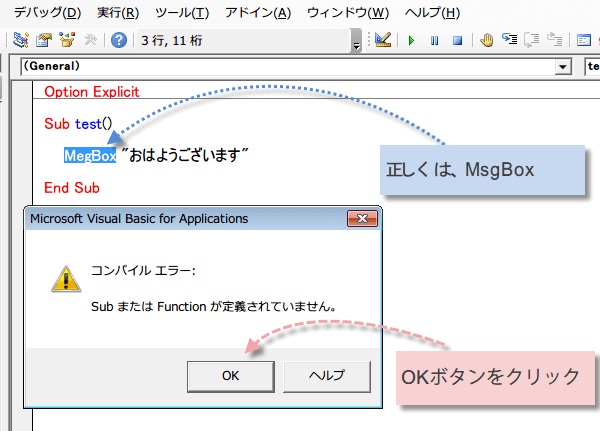Toggle Design Mode icon
This screenshot has height=431, width=600.
[x=383, y=40]
